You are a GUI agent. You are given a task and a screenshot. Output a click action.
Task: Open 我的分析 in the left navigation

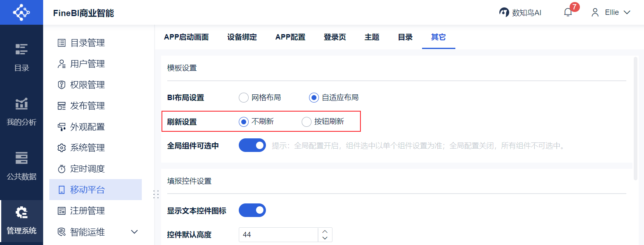(x=21, y=112)
